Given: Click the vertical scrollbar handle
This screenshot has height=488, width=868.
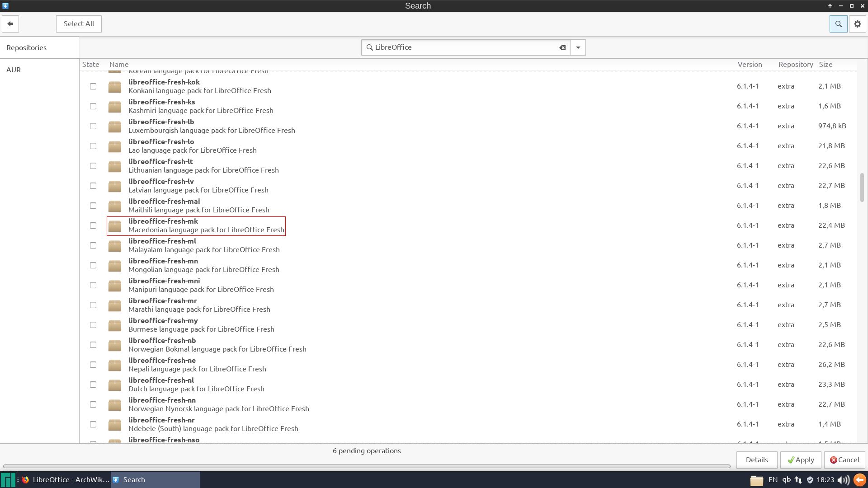Looking at the screenshot, I should coord(862,187).
